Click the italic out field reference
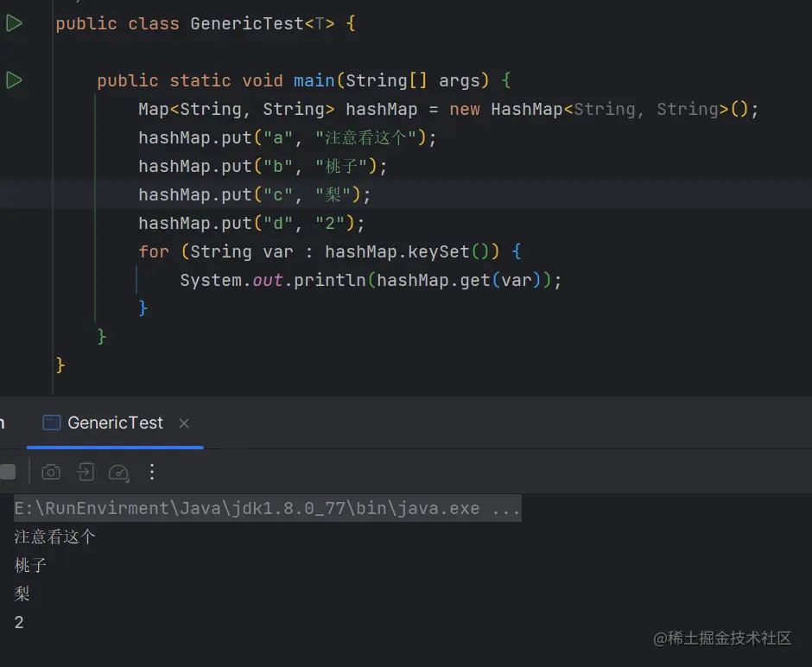This screenshot has width=812, height=667. (267, 280)
